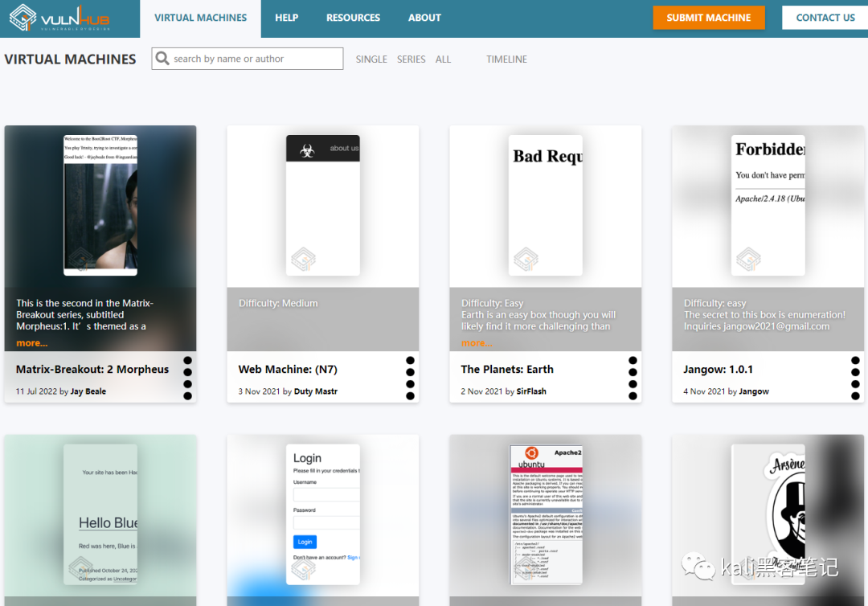The width and height of the screenshot is (868, 606).
Task: Click author Jay Beale
Action: [88, 391]
